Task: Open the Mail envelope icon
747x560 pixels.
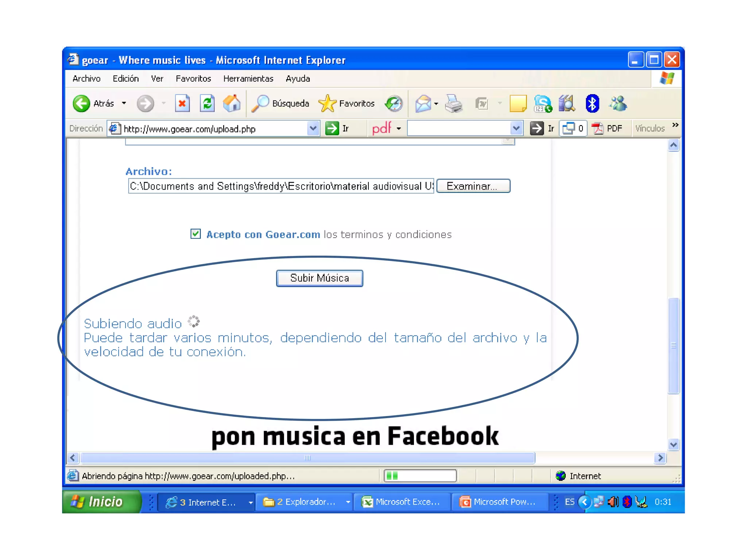Action: tap(423, 104)
